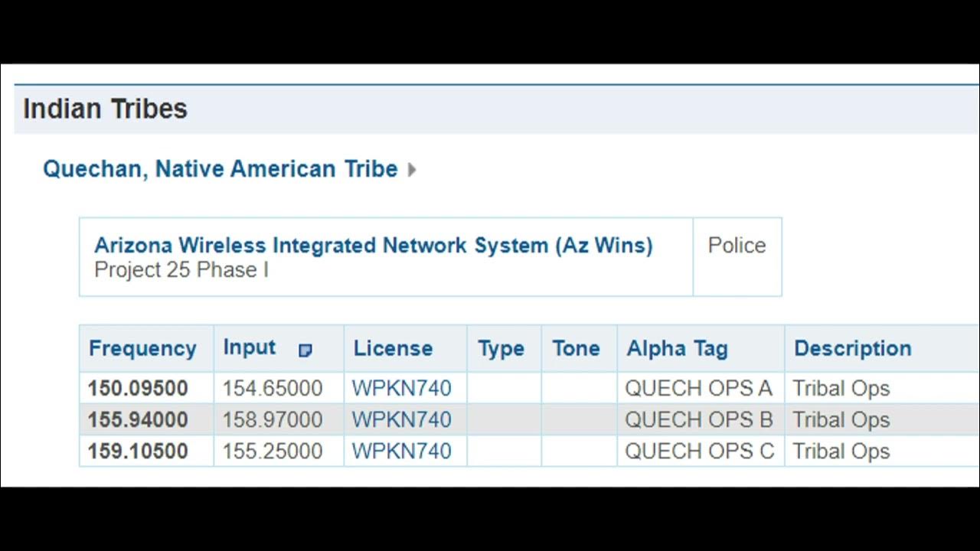
Task: Select frequency 150.09500 cell
Action: click(138, 388)
